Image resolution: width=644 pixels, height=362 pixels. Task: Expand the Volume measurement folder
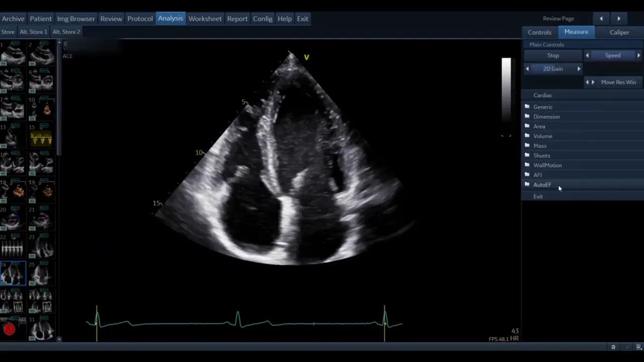click(542, 136)
